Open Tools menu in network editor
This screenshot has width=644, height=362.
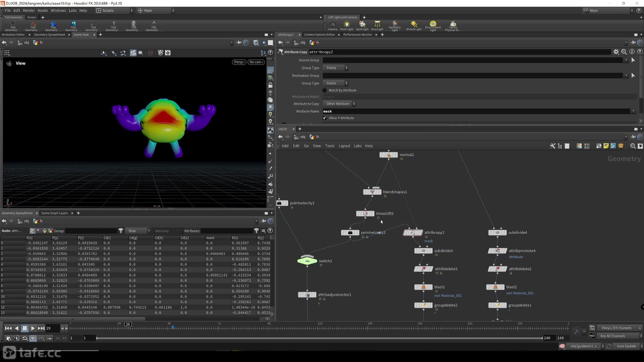tap(330, 146)
